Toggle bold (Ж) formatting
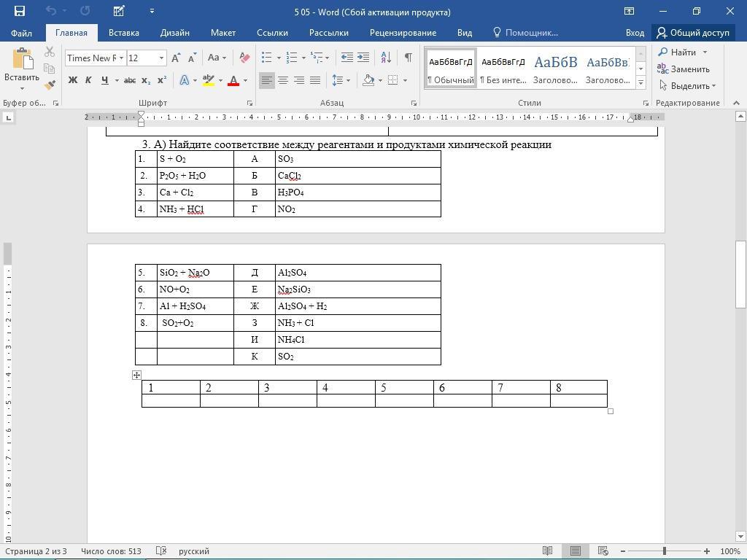 [72, 80]
